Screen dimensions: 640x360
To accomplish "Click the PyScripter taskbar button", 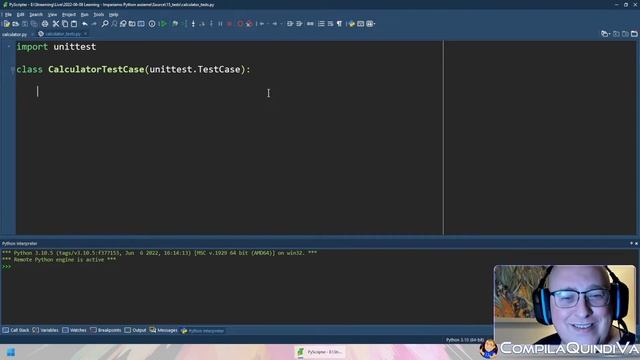I will pos(320,352).
